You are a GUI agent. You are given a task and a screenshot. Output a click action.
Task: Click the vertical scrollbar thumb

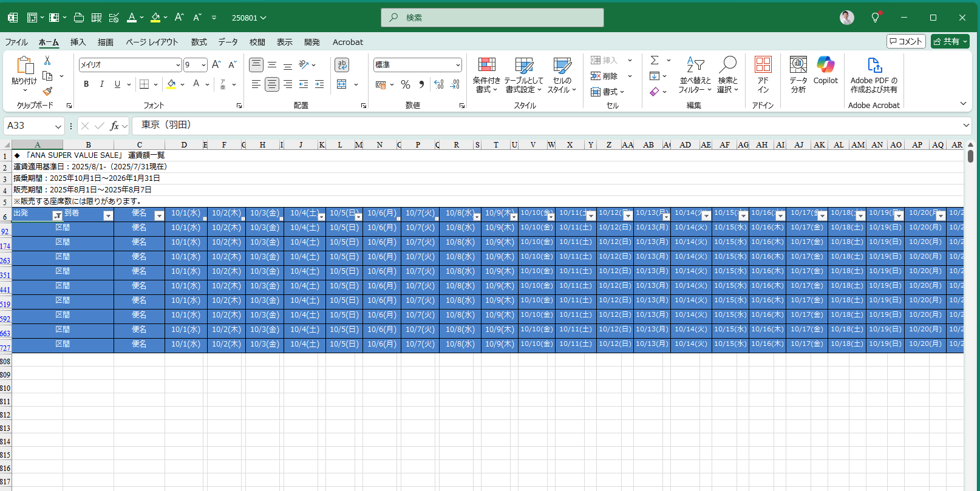tap(970, 156)
